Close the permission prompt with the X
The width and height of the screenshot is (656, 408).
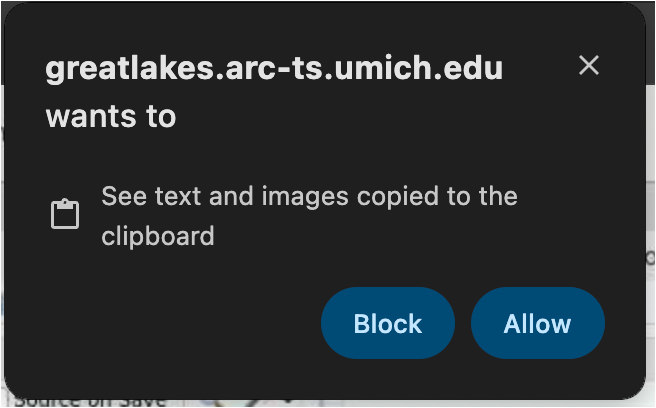589,66
